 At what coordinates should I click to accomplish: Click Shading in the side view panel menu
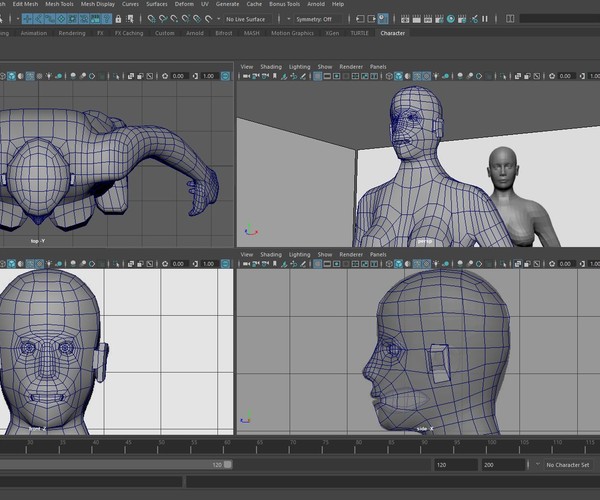tap(271, 255)
